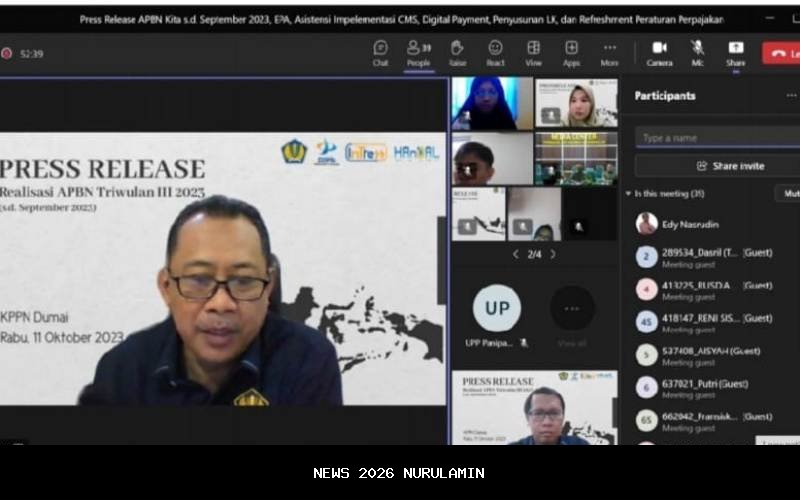Open Participants panel more options
This screenshot has width=800, height=500.
click(x=791, y=95)
